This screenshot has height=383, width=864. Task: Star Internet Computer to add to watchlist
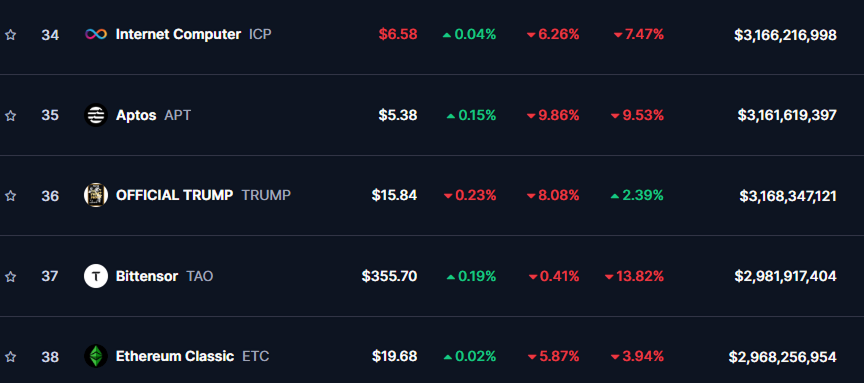coord(10,35)
